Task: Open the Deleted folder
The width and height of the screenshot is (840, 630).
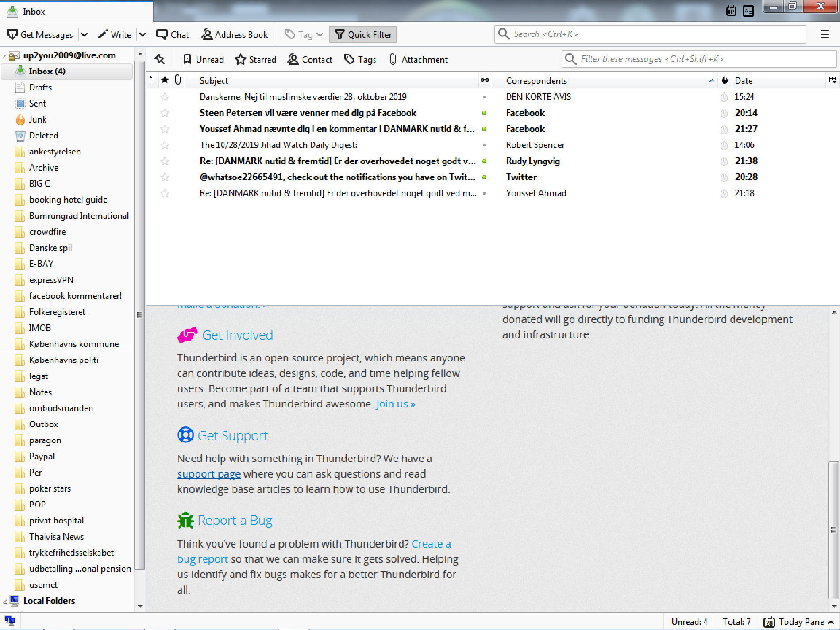Action: [x=43, y=135]
